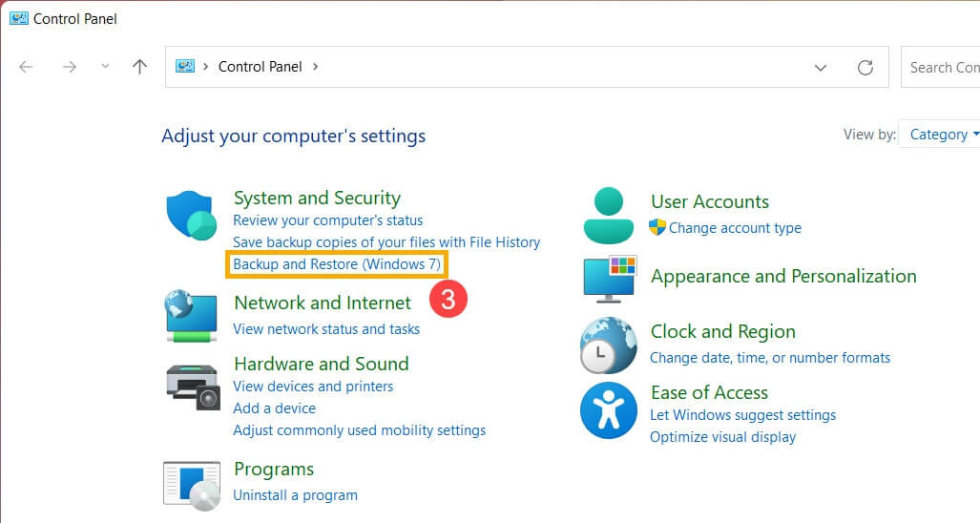The height and width of the screenshot is (523, 980).
Task: Click the Ease of Access icon
Action: point(608,410)
